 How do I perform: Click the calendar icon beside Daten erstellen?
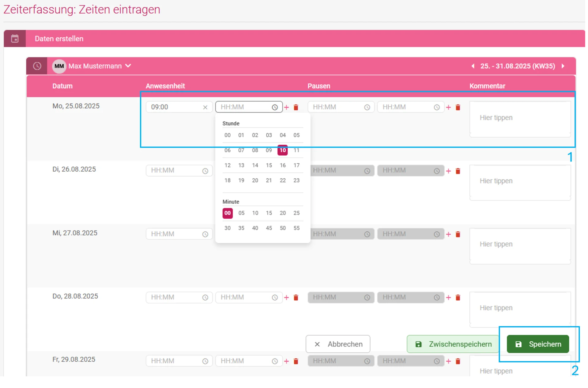click(x=15, y=39)
